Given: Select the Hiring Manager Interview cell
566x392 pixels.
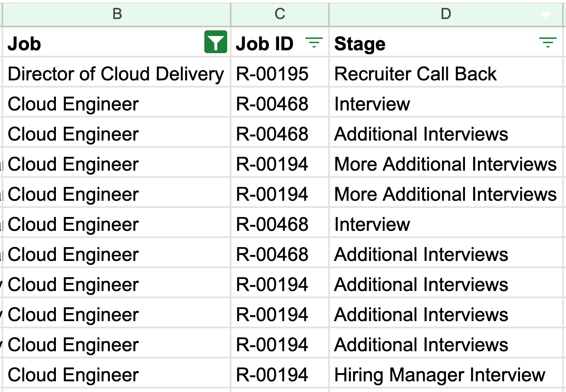Looking at the screenshot, I should click(x=440, y=375).
